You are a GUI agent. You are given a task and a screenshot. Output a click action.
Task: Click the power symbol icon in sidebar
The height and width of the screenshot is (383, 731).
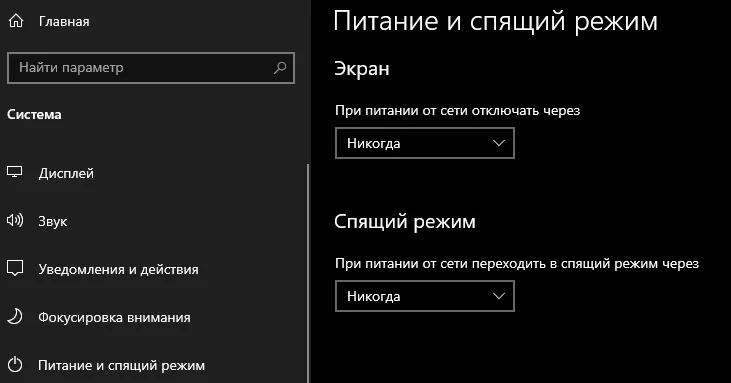point(15,364)
